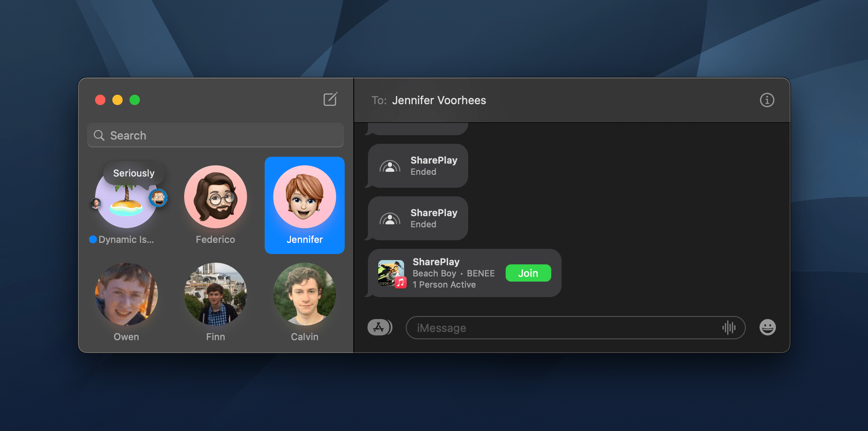The width and height of the screenshot is (868, 431).
Task: Click the Jennifer Voorhees recipient name
Action: (439, 100)
